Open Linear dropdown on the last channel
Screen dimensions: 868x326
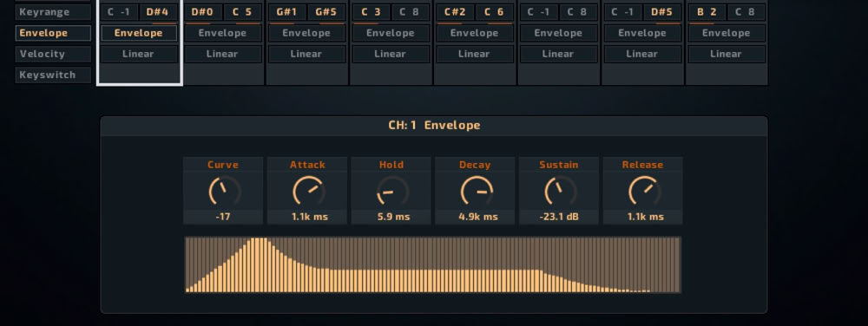click(727, 54)
